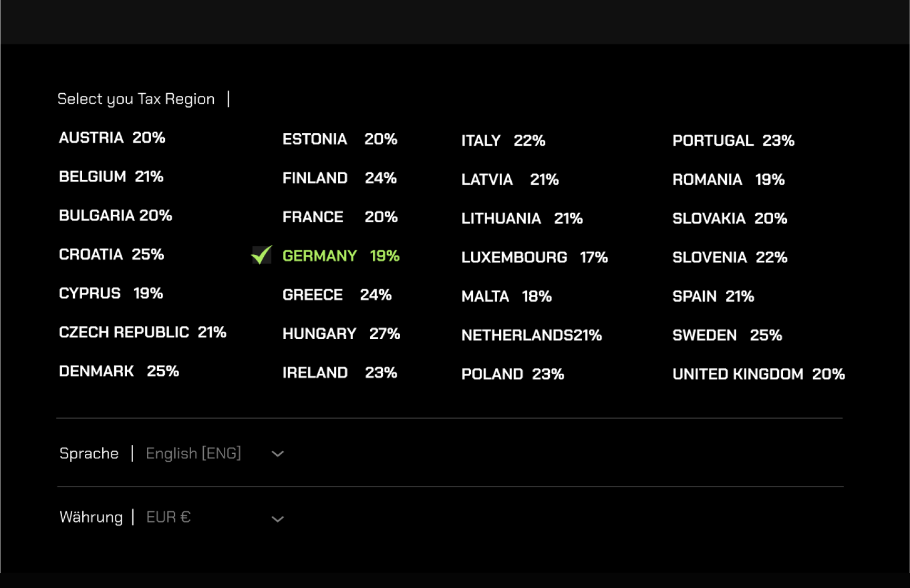Select Denmark 25% tax region
The width and height of the screenshot is (910, 588).
coord(119,372)
